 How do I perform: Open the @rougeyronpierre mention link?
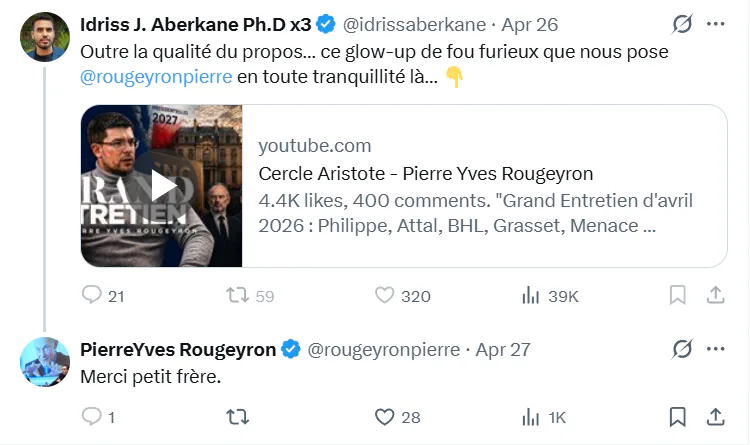(x=156, y=77)
